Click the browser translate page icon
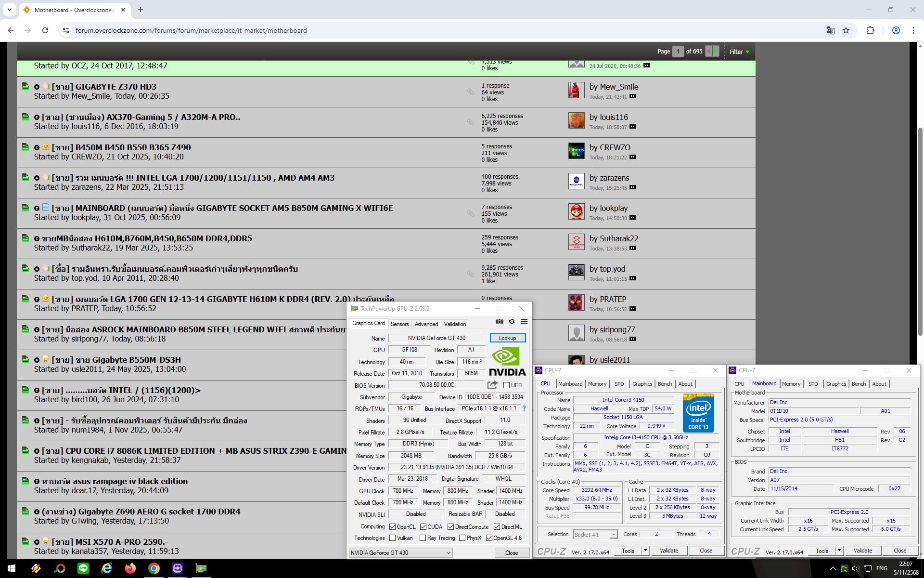The image size is (924, 578). click(830, 30)
